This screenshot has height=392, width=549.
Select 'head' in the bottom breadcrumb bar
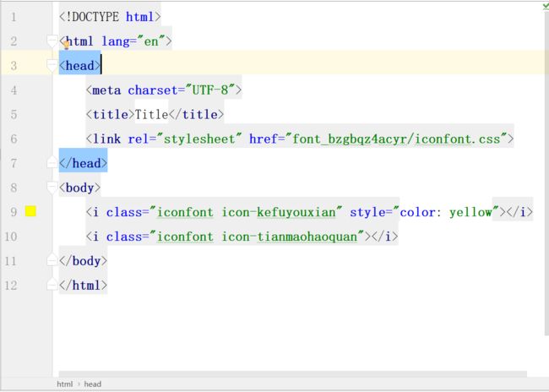click(92, 384)
